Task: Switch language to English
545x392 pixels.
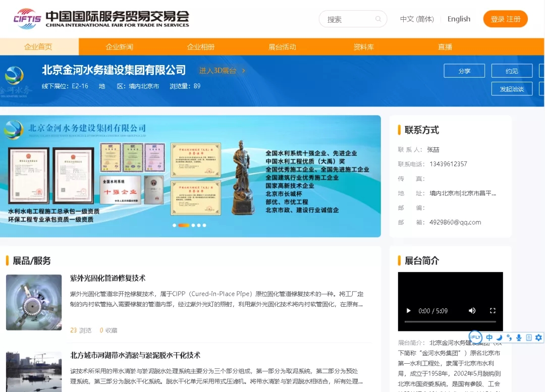Action: pyautogui.click(x=459, y=19)
